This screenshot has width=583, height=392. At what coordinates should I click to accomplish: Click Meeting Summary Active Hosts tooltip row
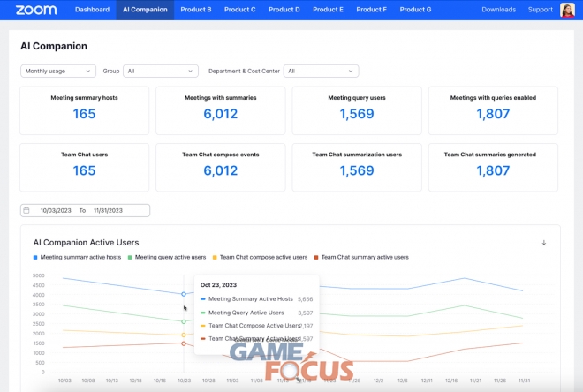click(256, 298)
